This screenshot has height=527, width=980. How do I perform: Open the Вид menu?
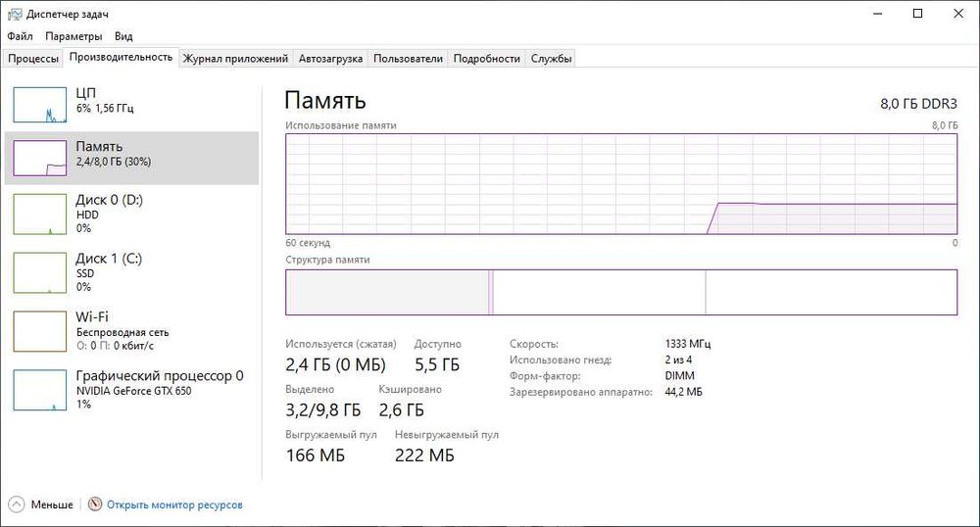(x=123, y=36)
